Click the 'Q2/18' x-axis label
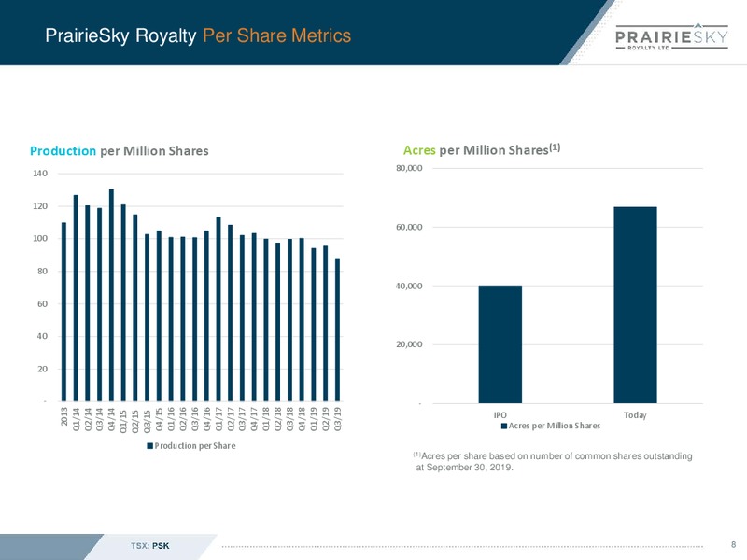747x560 pixels. click(278, 419)
